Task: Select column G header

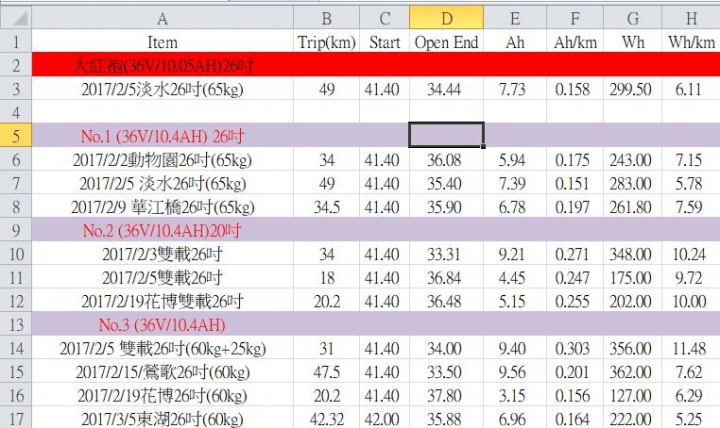Action: point(633,18)
